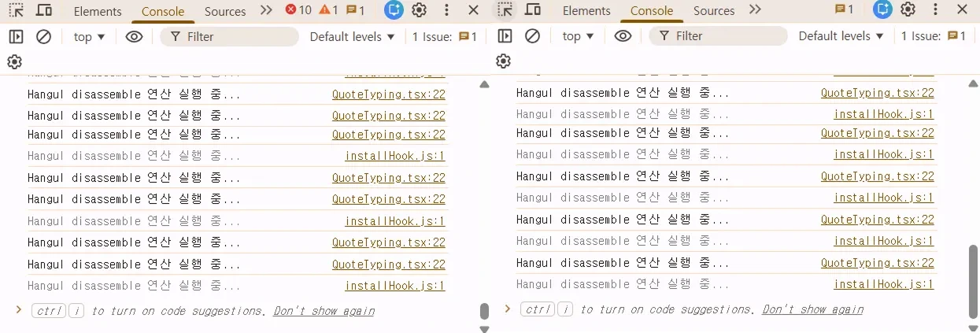Clear the console in the left panel

44,37
